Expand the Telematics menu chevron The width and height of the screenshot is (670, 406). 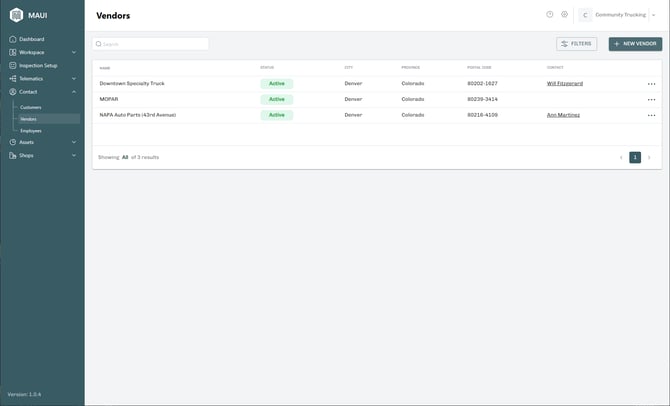pyautogui.click(x=74, y=79)
